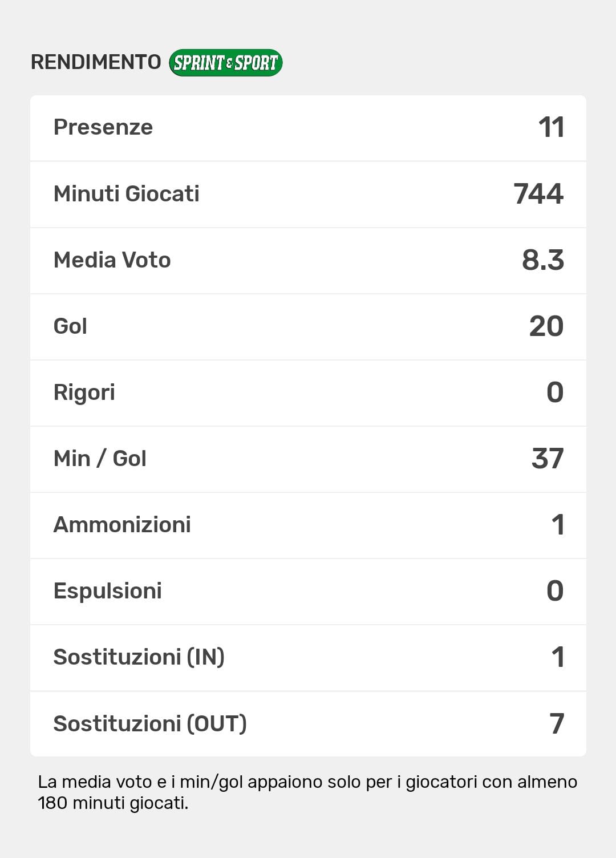Select the Rigori row label
616x858 pixels.
(x=84, y=392)
